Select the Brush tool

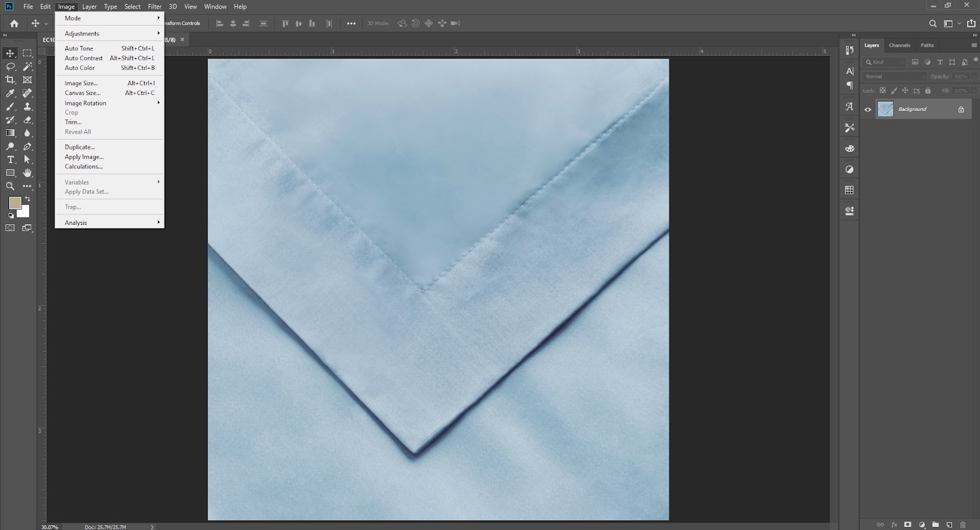[x=10, y=107]
